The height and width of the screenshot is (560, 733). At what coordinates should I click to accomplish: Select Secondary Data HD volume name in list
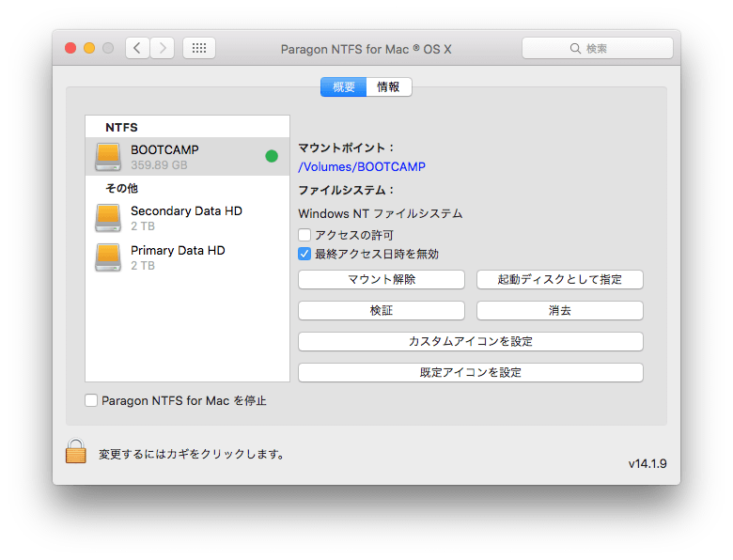tap(186, 210)
